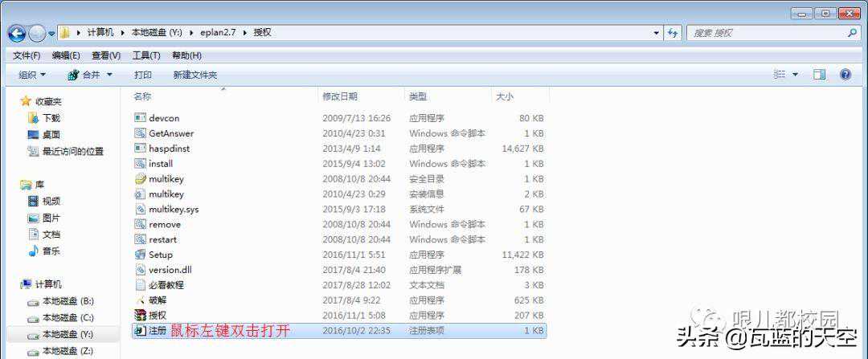Click the Back navigation arrow button

(17, 33)
